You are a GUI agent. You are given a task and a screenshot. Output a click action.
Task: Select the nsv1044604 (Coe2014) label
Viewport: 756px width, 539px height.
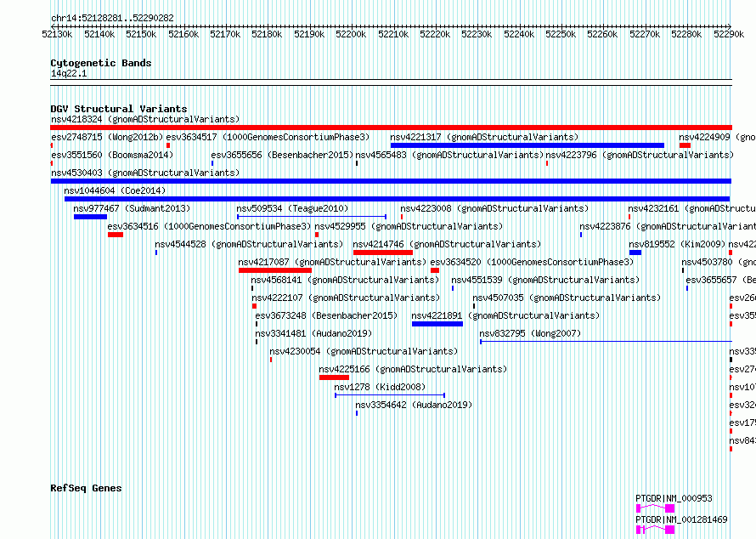pyautogui.click(x=115, y=190)
